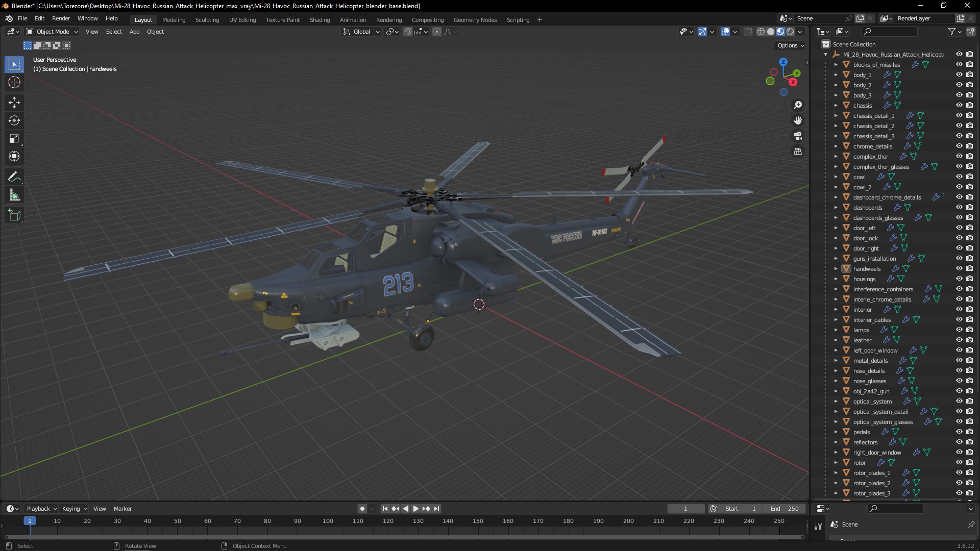Viewport: 980px width, 551px height.
Task: Toggle proportional editing icon
Action: tap(436, 32)
